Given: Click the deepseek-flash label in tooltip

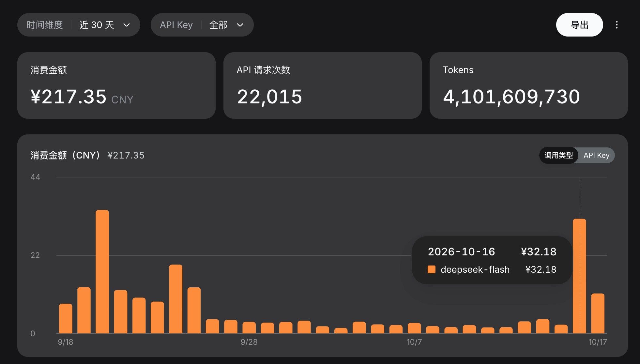Looking at the screenshot, I should coord(475,269).
